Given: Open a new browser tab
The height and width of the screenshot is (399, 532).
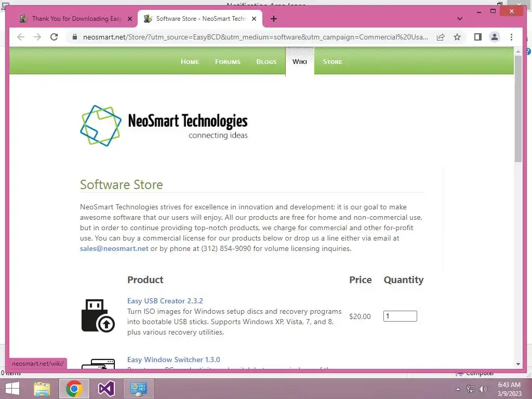Looking at the screenshot, I should [x=274, y=19].
